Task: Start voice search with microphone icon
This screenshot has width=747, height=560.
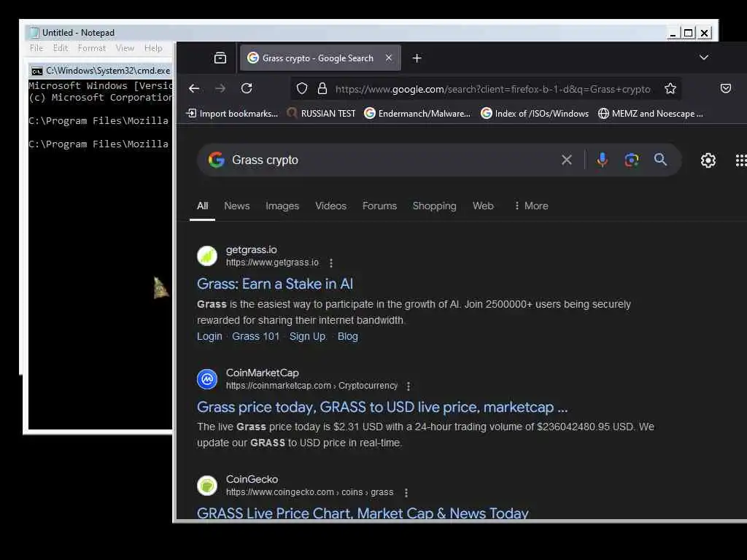Action: pos(602,160)
